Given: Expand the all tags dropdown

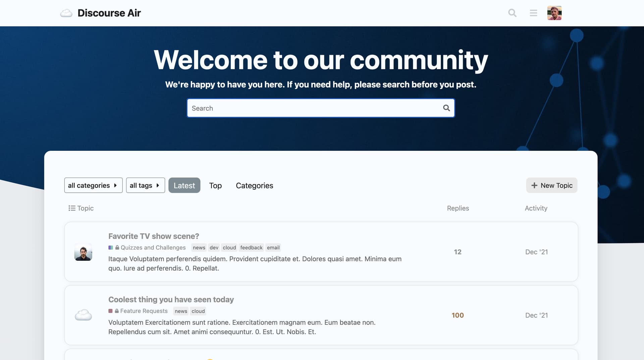Looking at the screenshot, I should 145,185.
